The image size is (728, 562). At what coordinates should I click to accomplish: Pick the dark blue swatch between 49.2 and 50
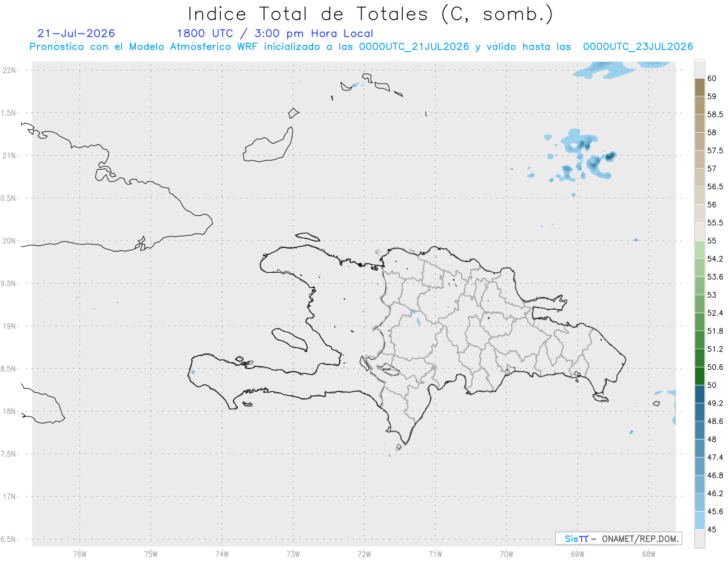coord(699,394)
